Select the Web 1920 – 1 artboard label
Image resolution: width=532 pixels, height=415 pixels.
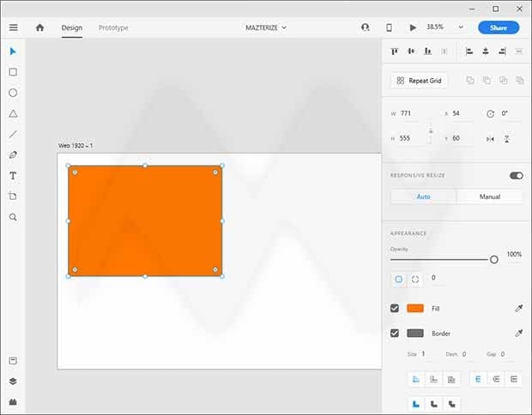pos(76,146)
